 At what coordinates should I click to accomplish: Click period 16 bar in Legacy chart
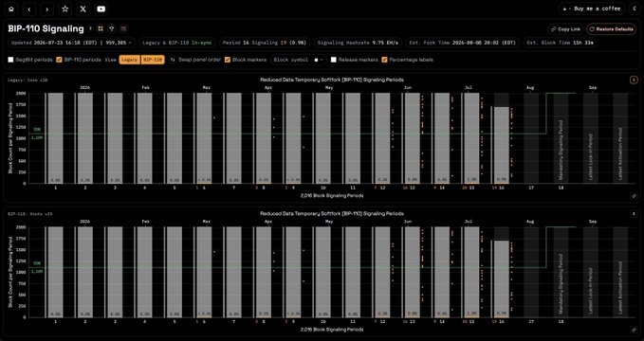[502, 145]
